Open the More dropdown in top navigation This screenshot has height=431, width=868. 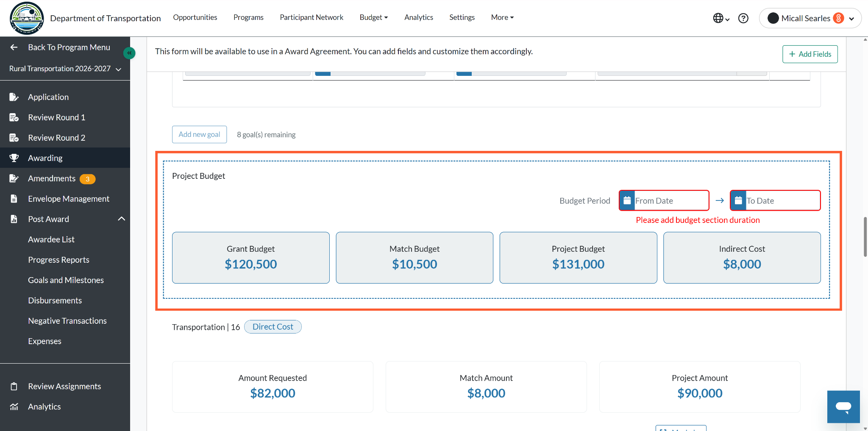pyautogui.click(x=503, y=17)
